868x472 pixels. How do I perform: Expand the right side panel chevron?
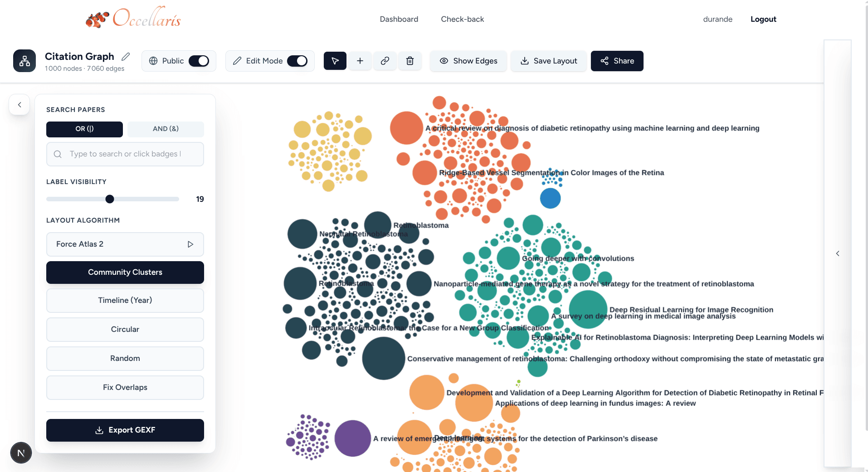[838, 253]
